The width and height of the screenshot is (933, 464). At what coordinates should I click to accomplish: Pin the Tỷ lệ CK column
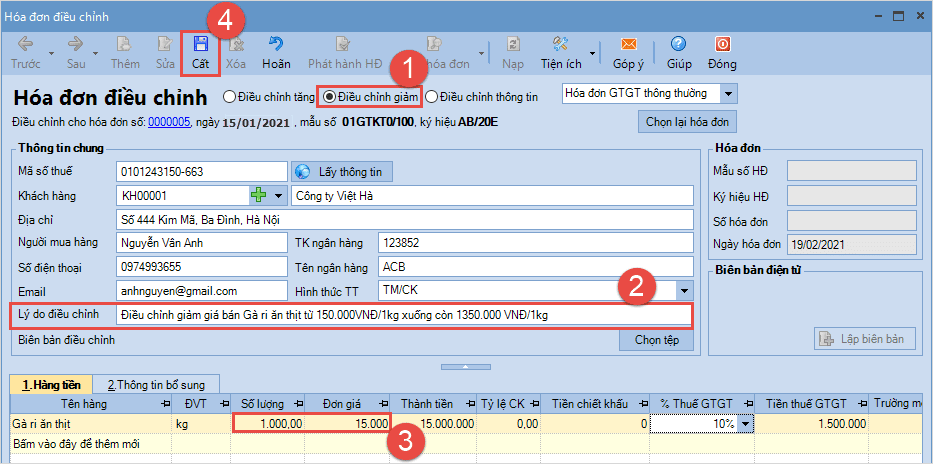pos(534,404)
